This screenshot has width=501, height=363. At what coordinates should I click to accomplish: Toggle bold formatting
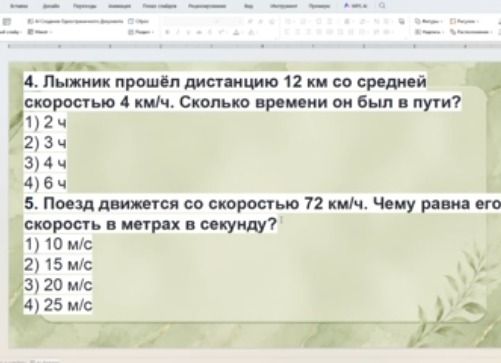pos(168,32)
